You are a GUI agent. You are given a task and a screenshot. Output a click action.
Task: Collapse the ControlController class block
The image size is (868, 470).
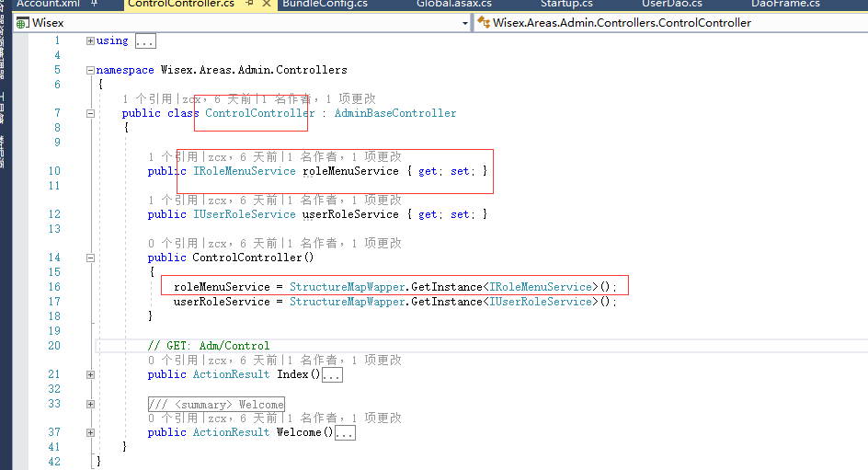pos(90,113)
